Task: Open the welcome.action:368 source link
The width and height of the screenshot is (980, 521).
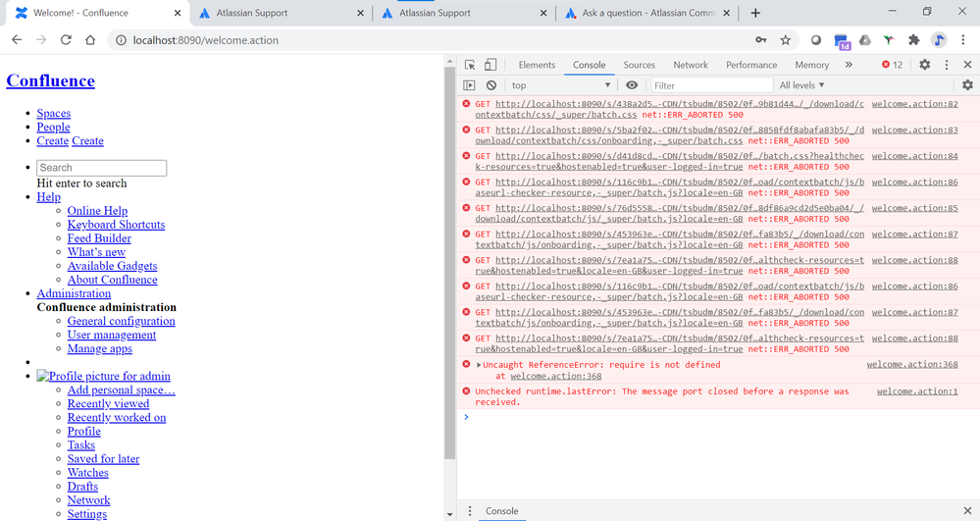Action: coord(912,364)
